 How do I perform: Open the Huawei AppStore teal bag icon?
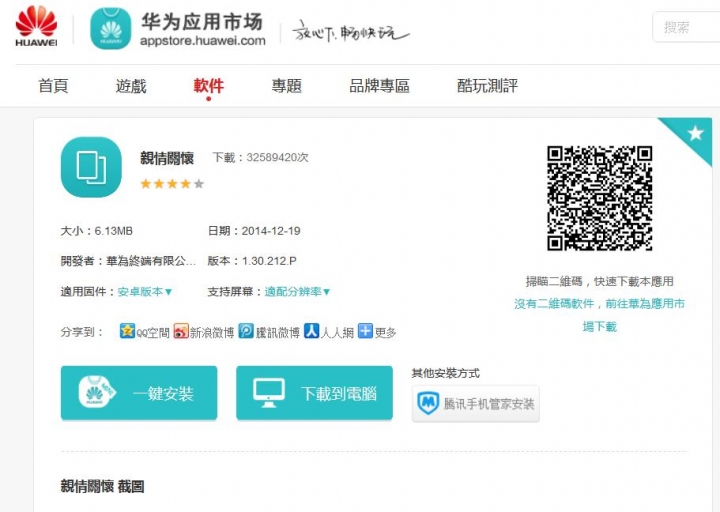111,28
